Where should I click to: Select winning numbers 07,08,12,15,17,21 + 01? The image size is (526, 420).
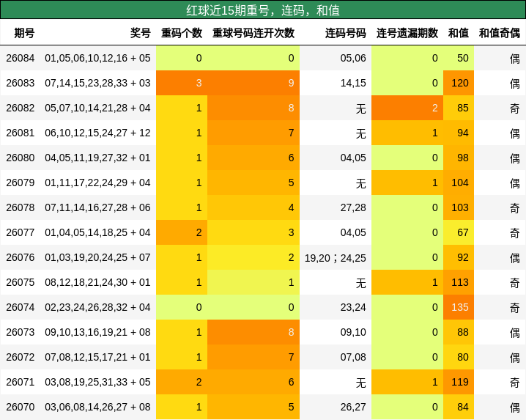coord(97,357)
